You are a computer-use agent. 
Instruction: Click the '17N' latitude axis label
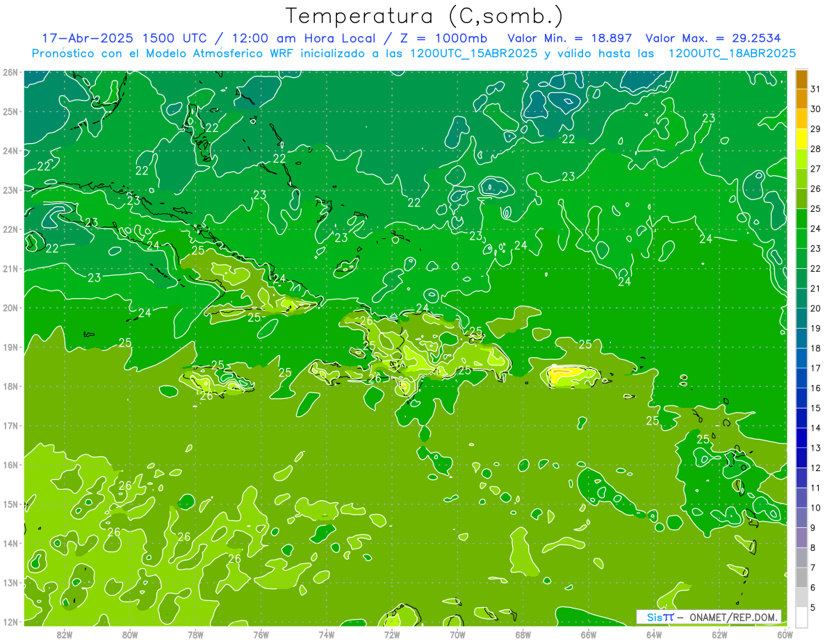(x=10, y=425)
